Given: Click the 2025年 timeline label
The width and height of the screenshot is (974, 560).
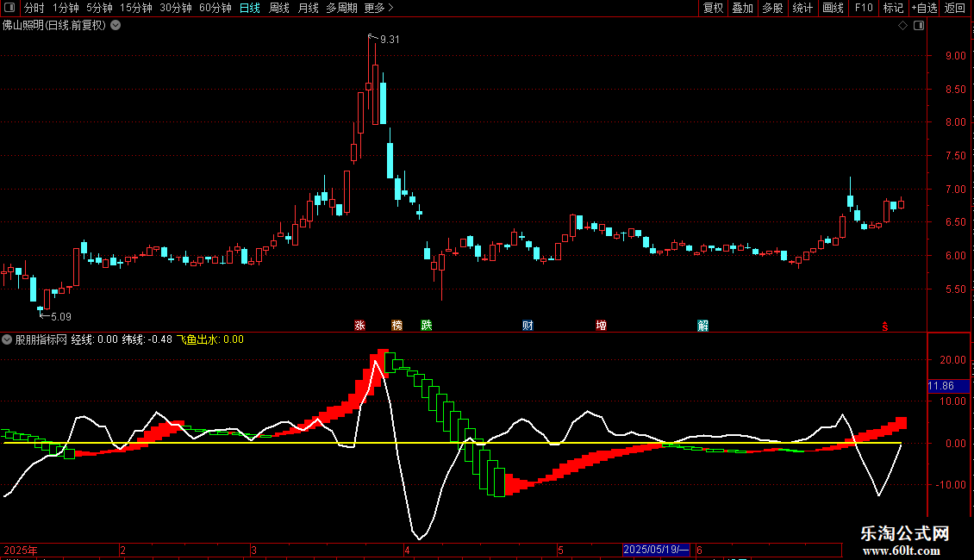Looking at the screenshot, I should [21, 551].
